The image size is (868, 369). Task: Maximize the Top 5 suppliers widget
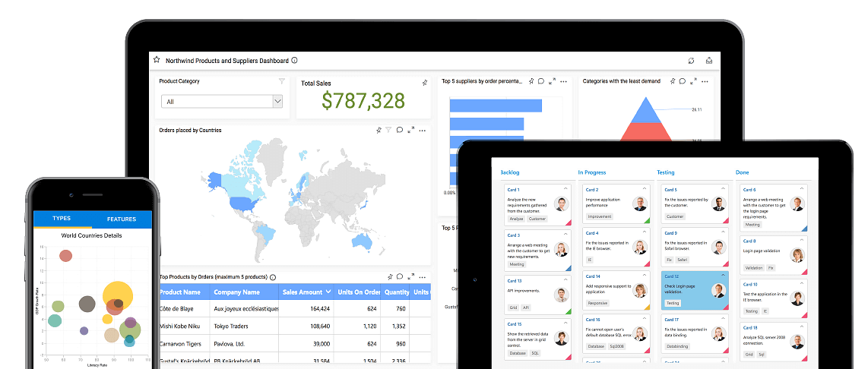tap(552, 81)
